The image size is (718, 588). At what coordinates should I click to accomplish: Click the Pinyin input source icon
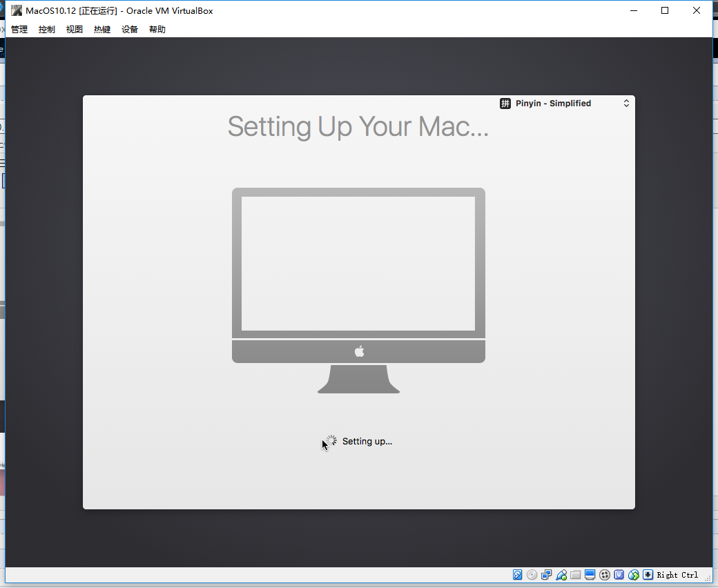pos(505,104)
